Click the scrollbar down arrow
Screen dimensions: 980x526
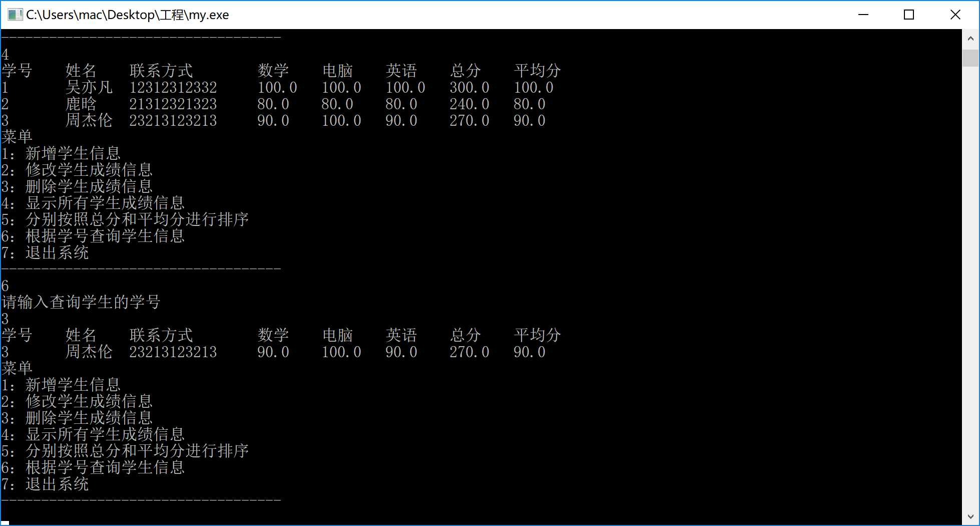coord(970,516)
